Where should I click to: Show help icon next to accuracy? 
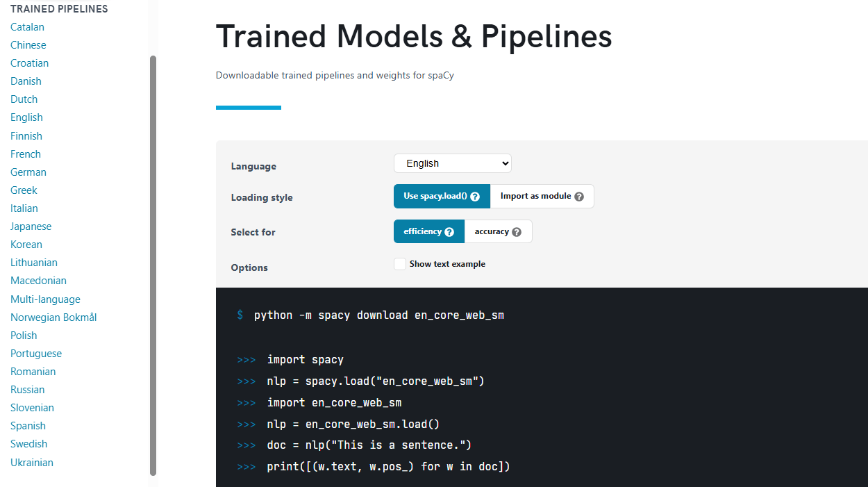517,232
